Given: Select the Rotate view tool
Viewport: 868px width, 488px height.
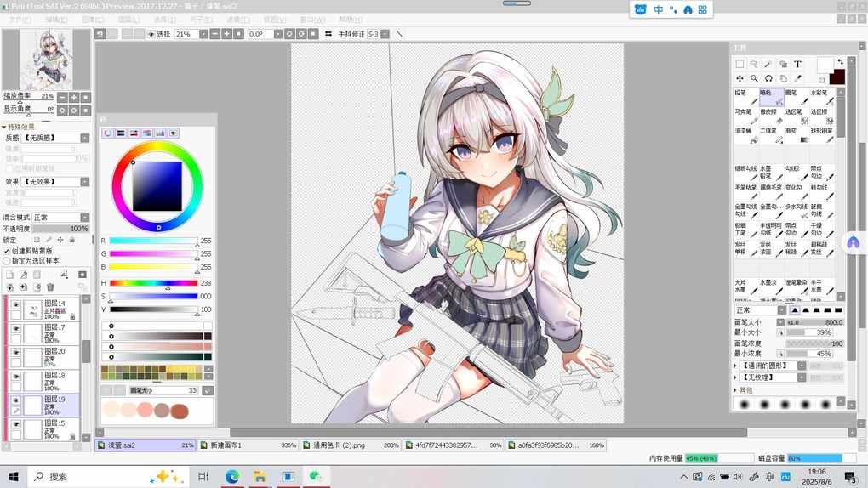Looking at the screenshot, I should pyautogui.click(x=768, y=78).
